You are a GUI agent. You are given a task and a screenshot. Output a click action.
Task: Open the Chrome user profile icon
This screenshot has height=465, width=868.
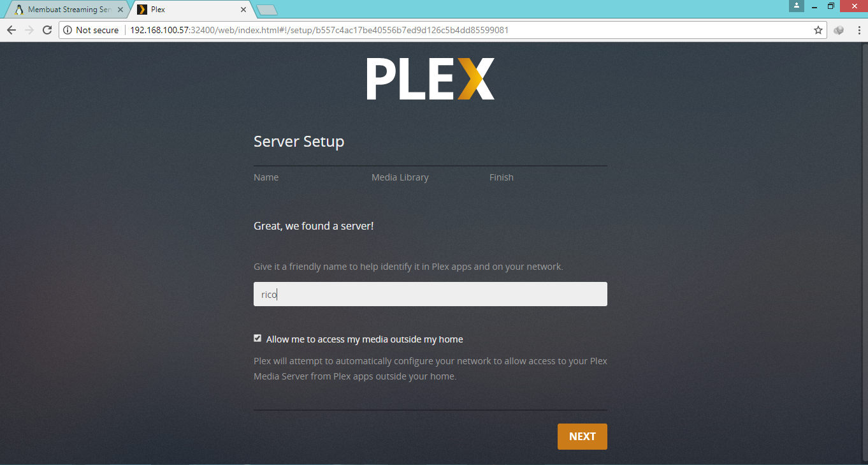pyautogui.click(x=796, y=6)
